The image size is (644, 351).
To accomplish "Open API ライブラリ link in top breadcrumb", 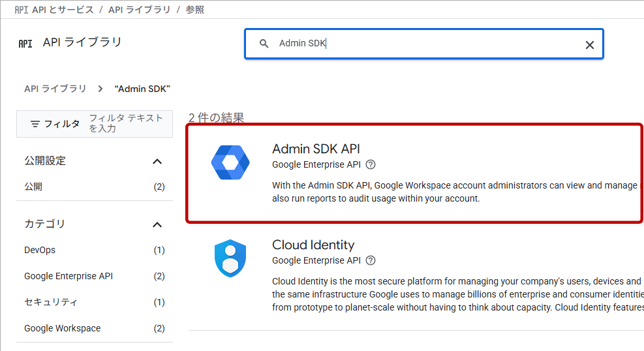I will coord(139,10).
